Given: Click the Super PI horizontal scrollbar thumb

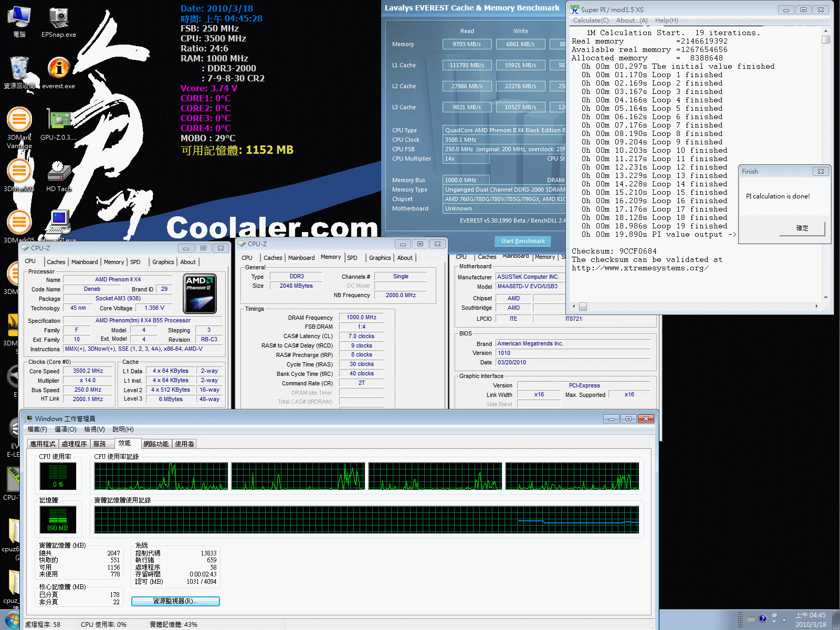Looking at the screenshot, I should tap(583, 307).
